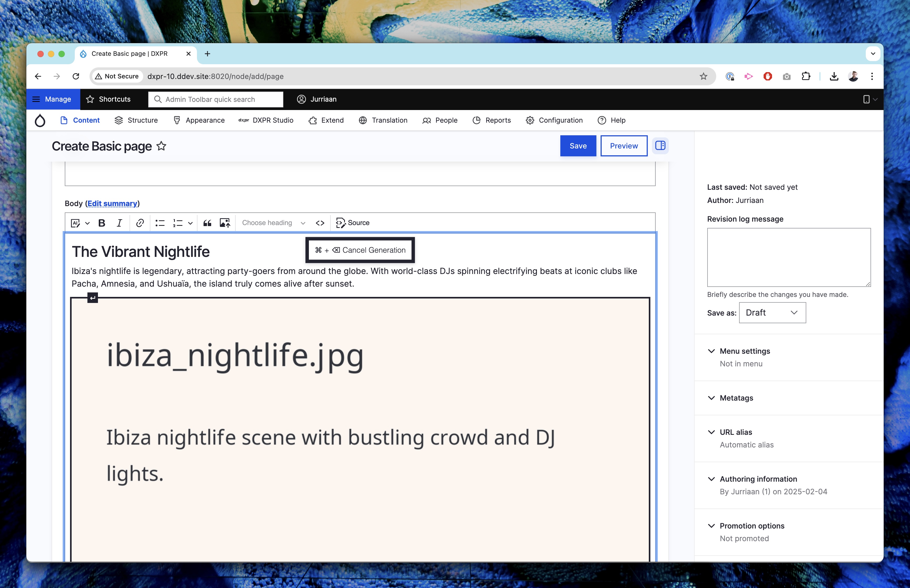Toggle the settings sidebar panel beside Preview
Image resolution: width=910 pixels, height=588 pixels.
point(660,146)
